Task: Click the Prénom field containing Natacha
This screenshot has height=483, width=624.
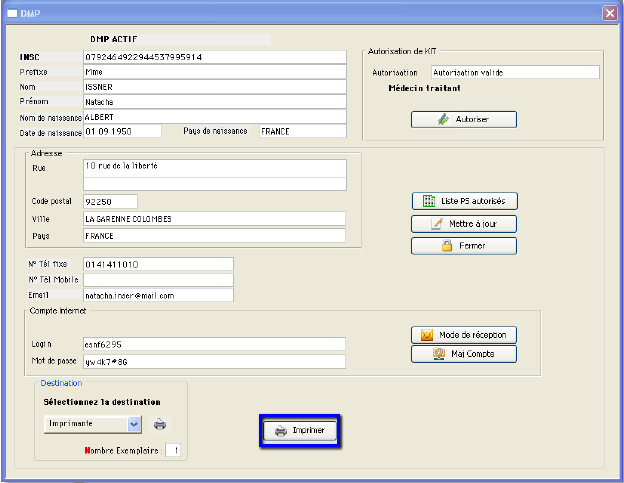Action: coord(215,102)
